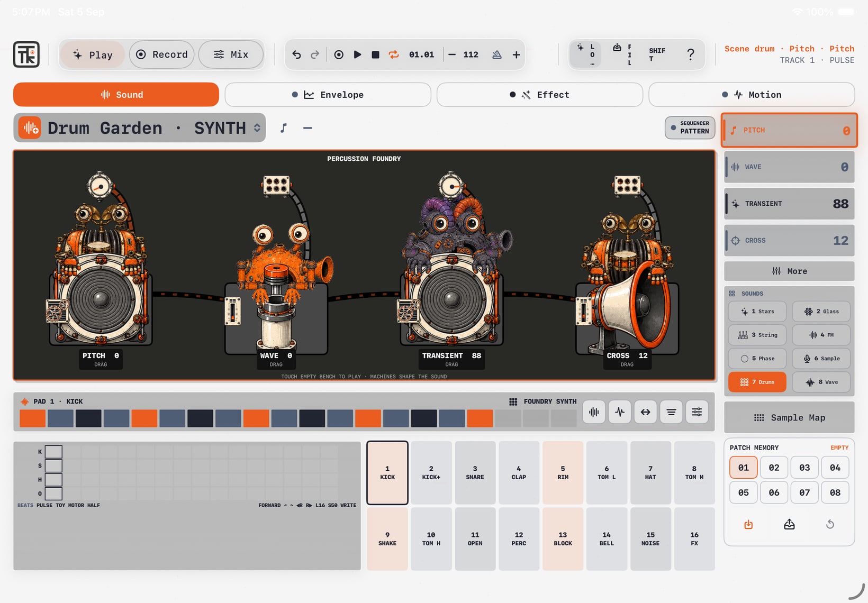Choose the 8 Wave sound
The image size is (868, 603).
(821, 382)
